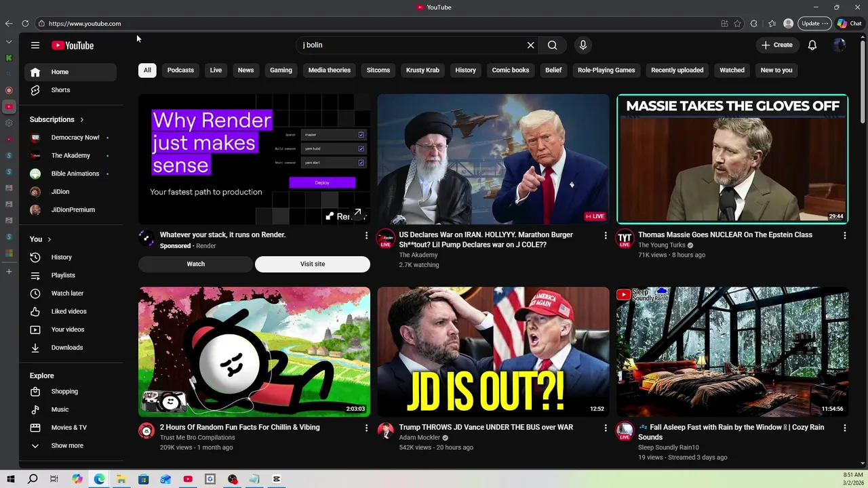
Task: Select the Gaming filter chip
Action: [281, 70]
